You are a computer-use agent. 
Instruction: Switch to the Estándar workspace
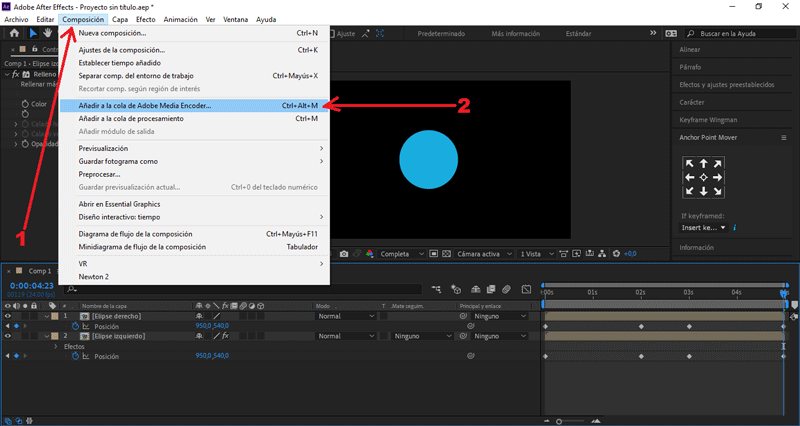pyautogui.click(x=579, y=34)
